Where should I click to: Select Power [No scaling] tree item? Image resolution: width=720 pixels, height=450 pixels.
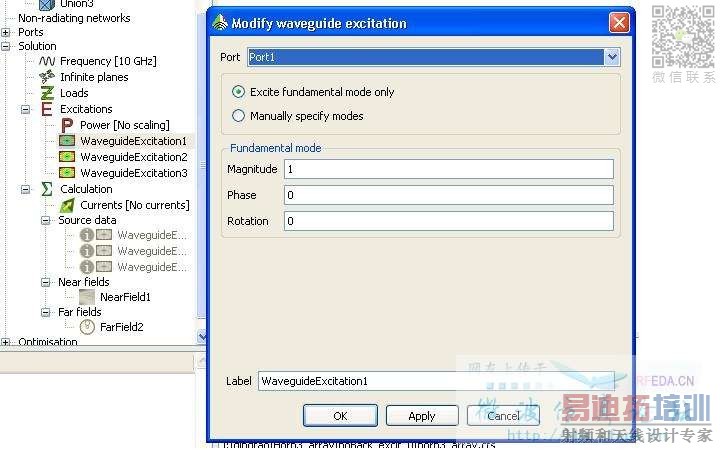coord(124,125)
